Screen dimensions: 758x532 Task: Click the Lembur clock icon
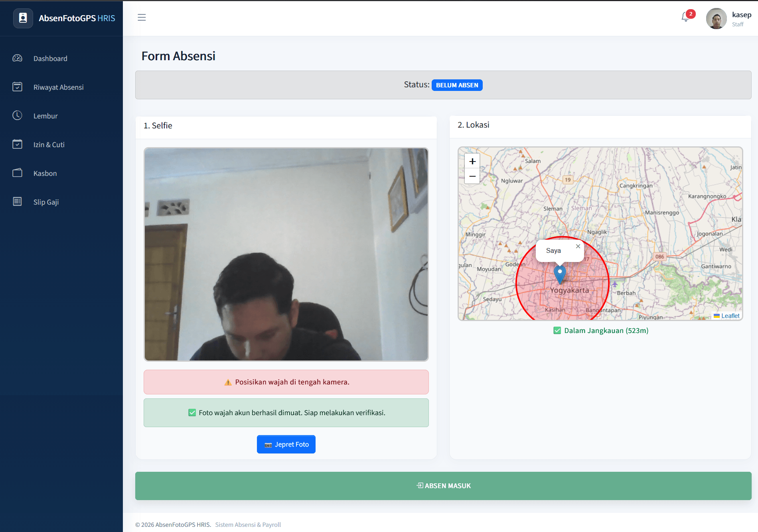17,116
